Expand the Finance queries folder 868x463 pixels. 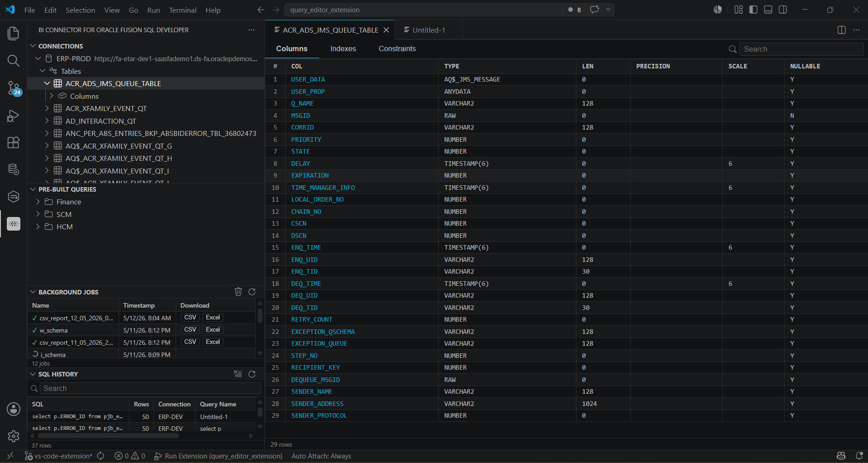point(38,202)
